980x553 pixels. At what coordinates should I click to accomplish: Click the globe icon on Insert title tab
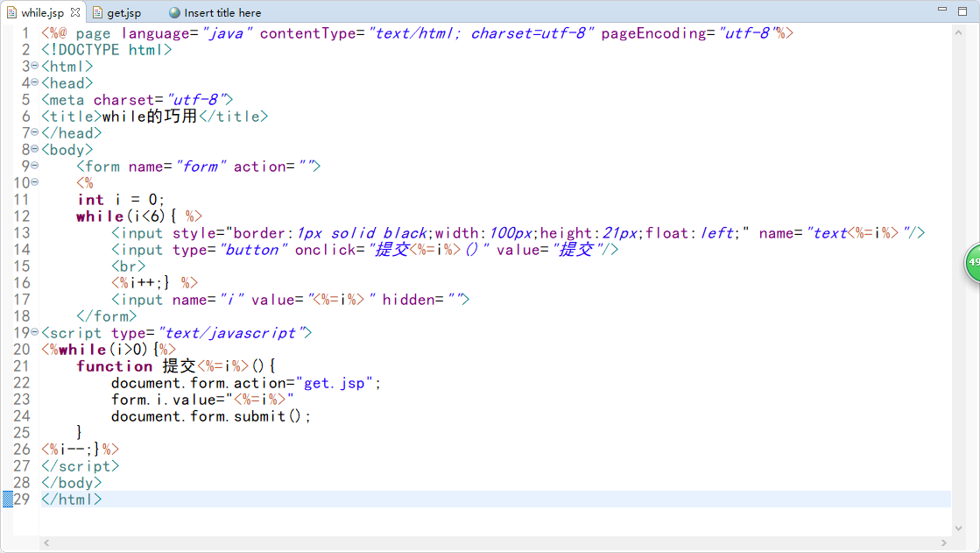point(174,12)
